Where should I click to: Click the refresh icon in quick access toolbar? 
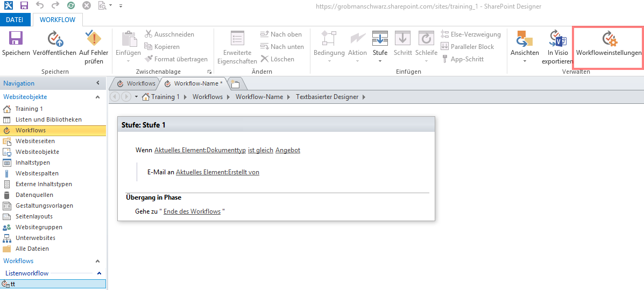[x=71, y=6]
